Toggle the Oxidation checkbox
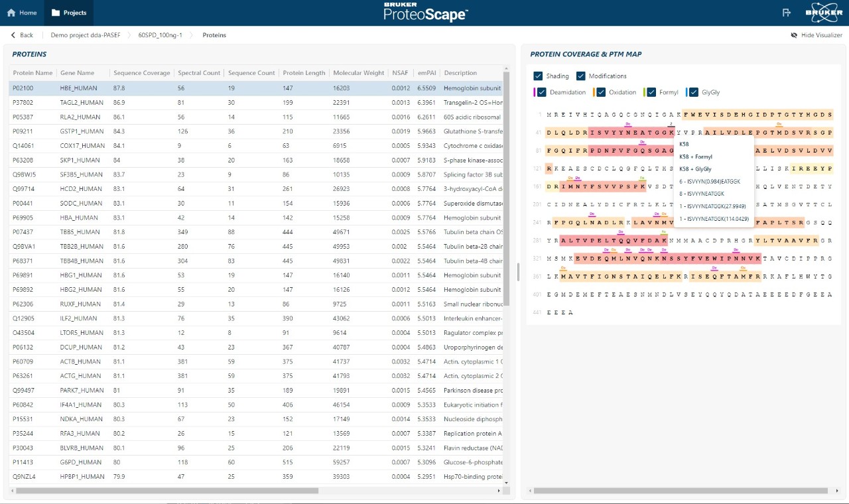This screenshot has height=504, width=849. [x=601, y=92]
